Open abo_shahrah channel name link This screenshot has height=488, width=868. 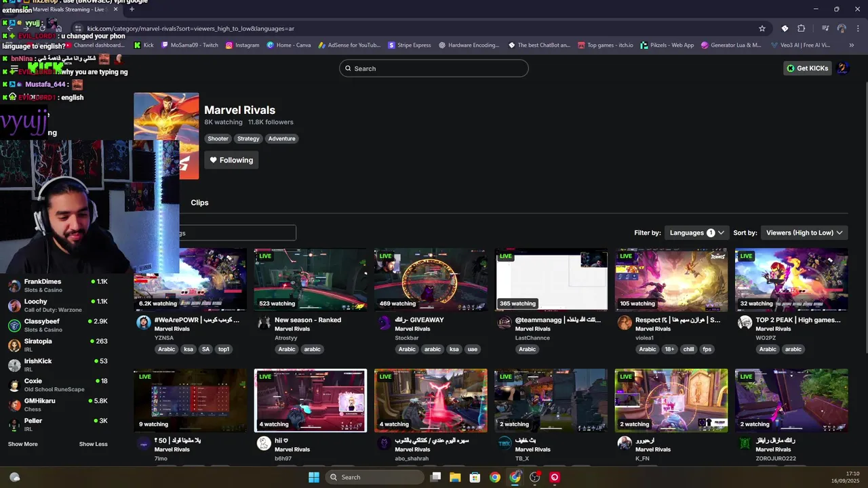point(412,458)
